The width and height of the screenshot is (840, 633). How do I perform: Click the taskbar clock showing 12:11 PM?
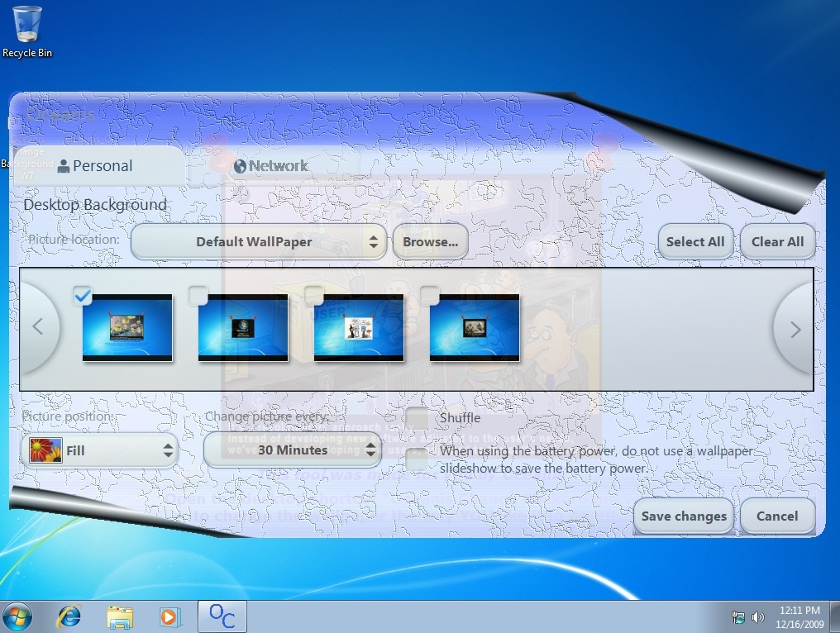[799, 617]
